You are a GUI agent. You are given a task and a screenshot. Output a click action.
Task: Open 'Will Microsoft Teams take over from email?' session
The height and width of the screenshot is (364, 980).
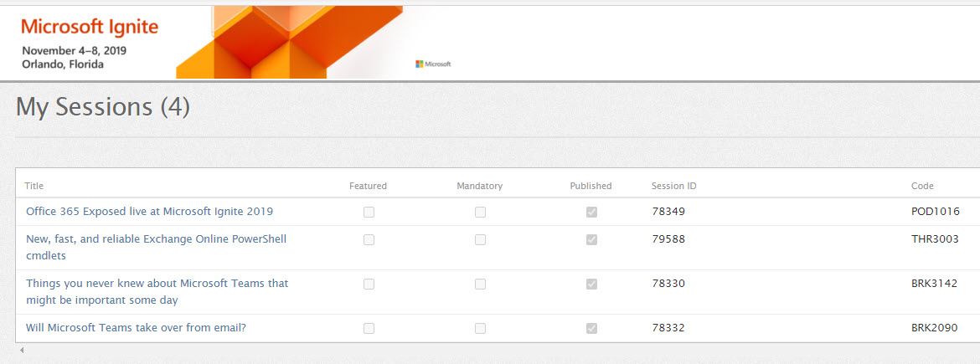(136, 328)
